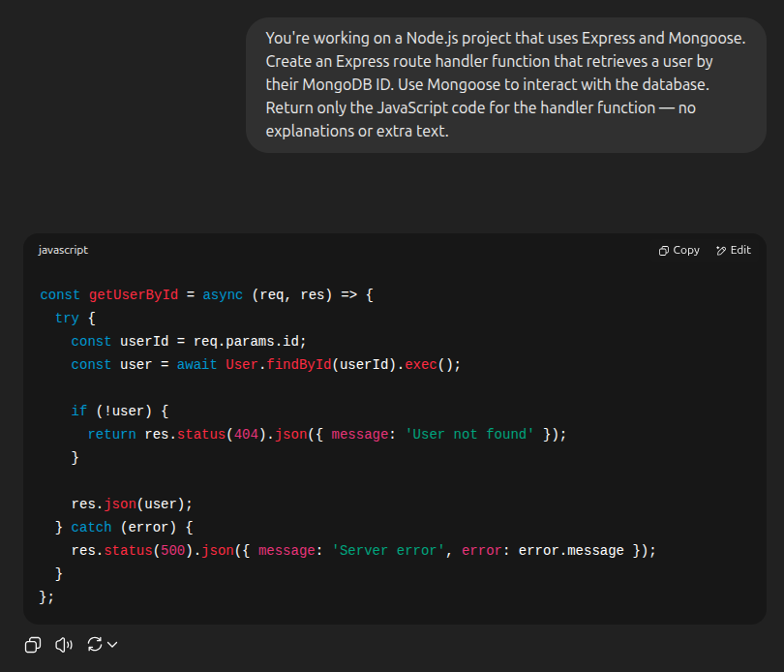Regenerate the response with refresh icon
Screen dimensions: 784x672
pyautogui.click(x=95, y=645)
